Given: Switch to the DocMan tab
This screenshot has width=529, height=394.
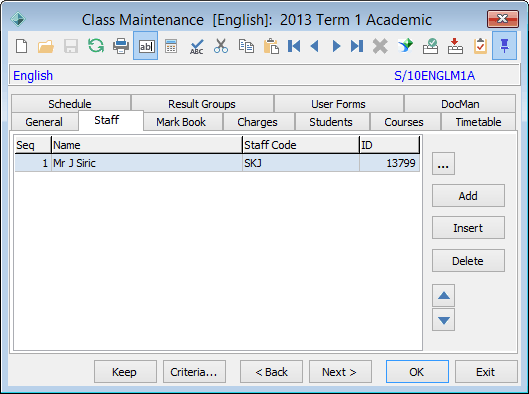Looking at the screenshot, I should coord(460,104).
